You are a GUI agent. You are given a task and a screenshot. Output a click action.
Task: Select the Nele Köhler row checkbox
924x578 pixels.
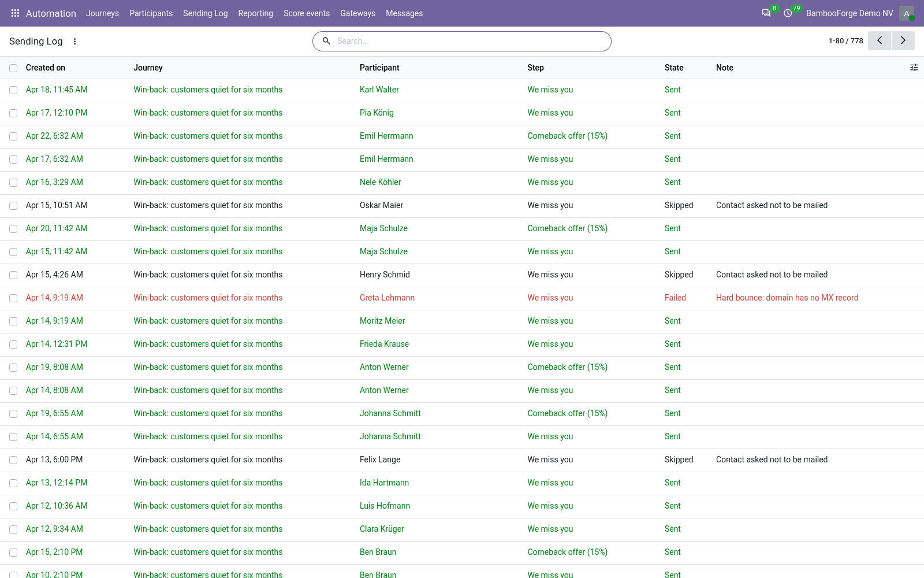[x=13, y=183]
